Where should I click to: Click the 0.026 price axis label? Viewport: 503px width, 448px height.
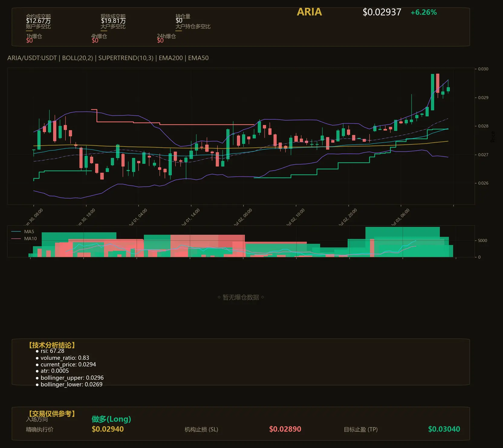[483, 183]
